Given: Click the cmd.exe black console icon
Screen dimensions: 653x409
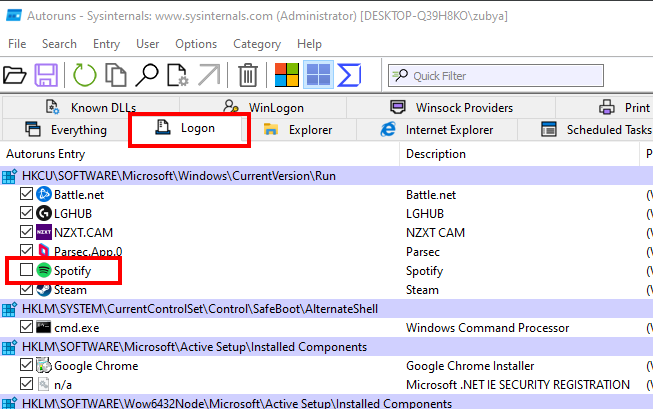Looking at the screenshot, I should point(44,327).
